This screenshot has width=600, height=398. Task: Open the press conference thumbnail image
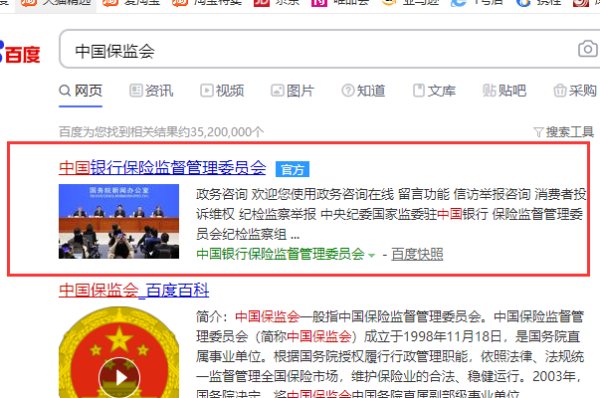click(x=119, y=221)
